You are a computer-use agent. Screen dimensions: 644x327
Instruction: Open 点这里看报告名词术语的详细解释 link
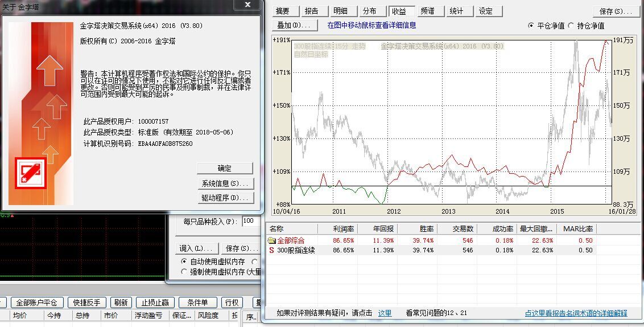coord(576,313)
